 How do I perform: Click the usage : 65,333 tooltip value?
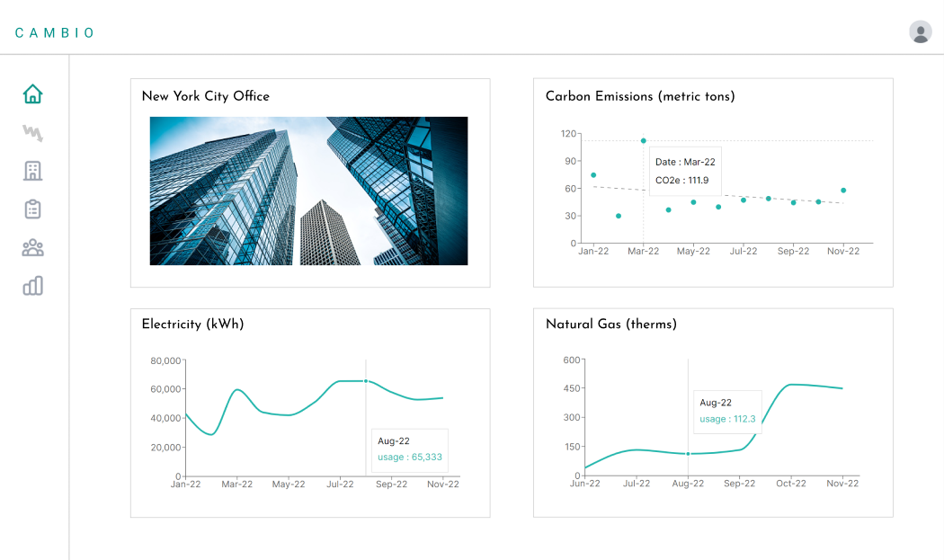pos(410,457)
